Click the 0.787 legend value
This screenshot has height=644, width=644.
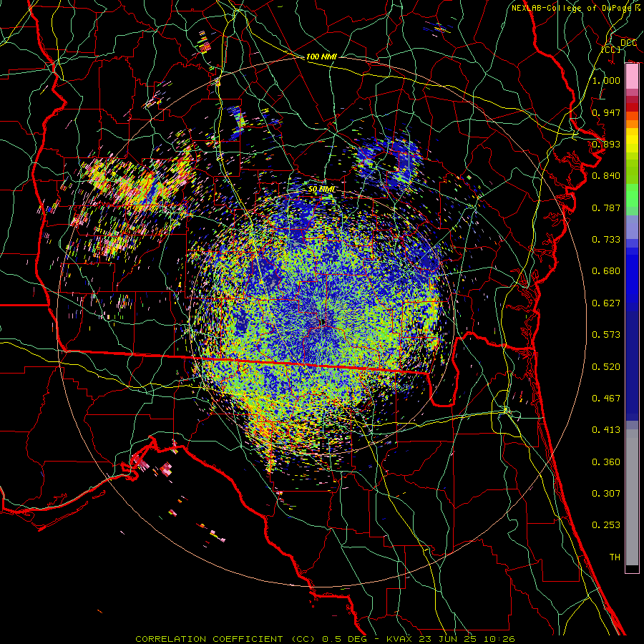tap(606, 208)
